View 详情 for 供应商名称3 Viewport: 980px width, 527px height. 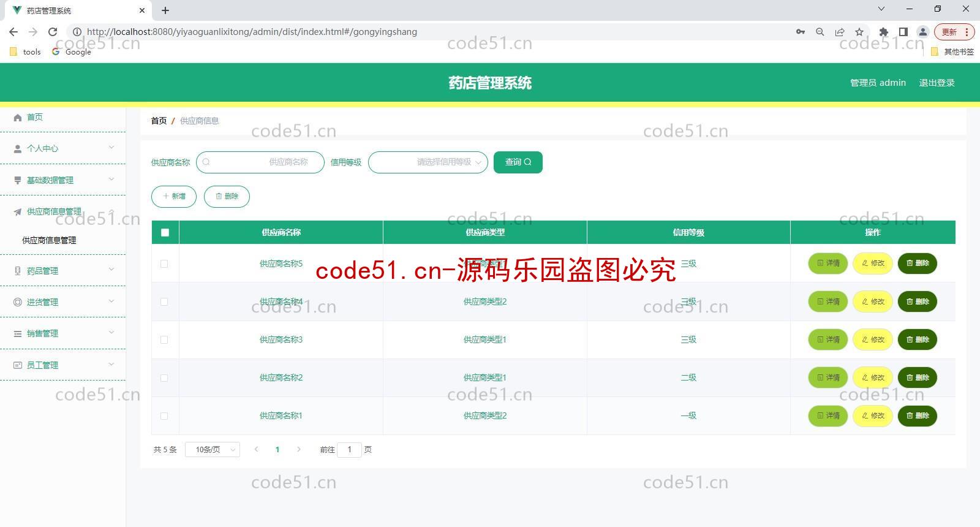point(828,339)
